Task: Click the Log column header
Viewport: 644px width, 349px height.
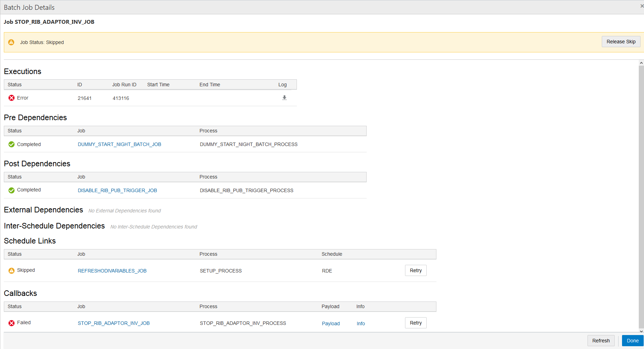Action: pyautogui.click(x=283, y=85)
